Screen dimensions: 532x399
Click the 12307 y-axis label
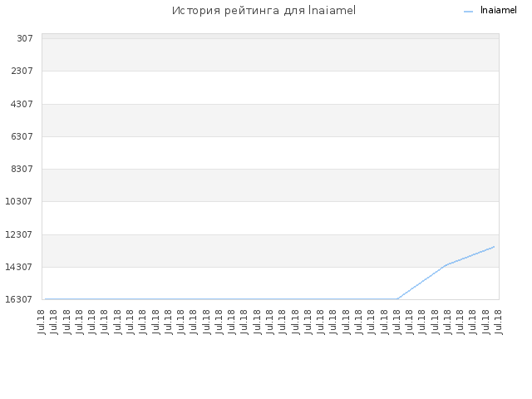point(19,234)
